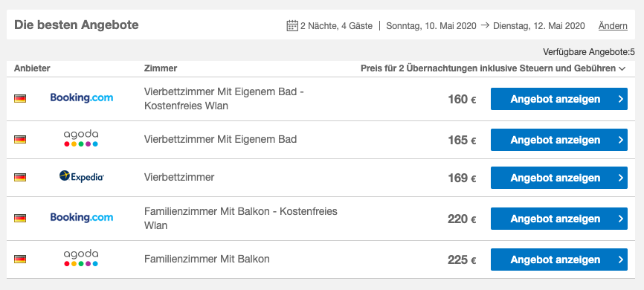Click the German flag in the 225 € row
Viewport: 644px width, 290px height.
[20, 260]
